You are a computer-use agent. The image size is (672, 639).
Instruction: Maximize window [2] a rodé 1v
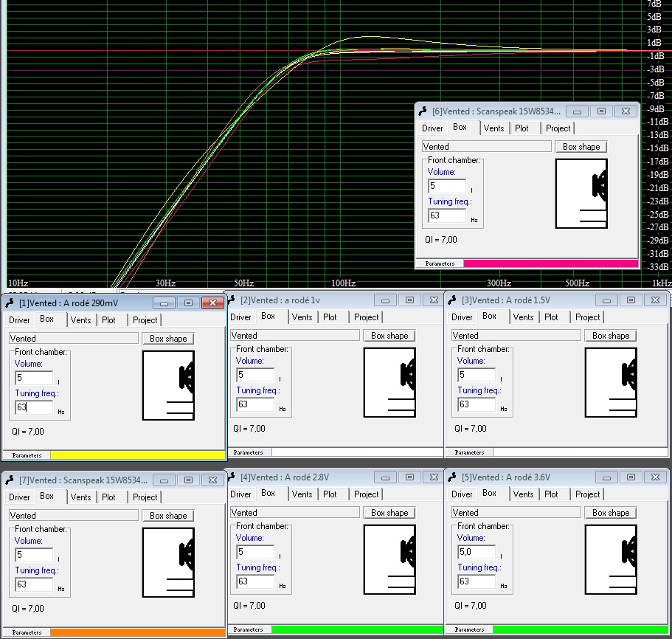409,300
